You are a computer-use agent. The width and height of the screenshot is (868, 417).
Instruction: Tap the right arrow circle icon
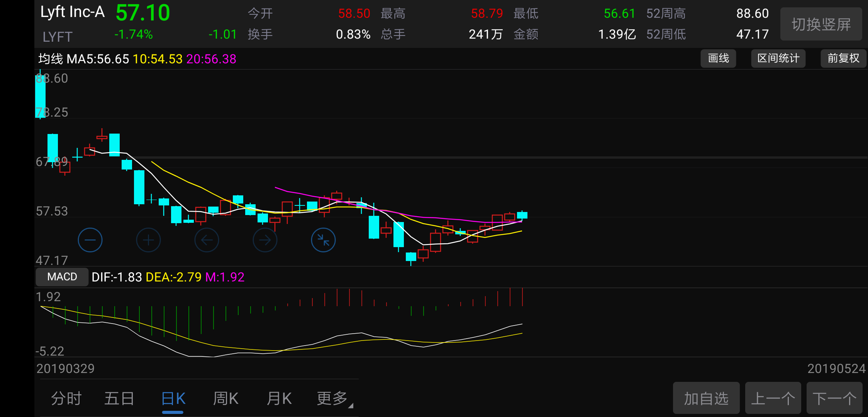(x=265, y=240)
